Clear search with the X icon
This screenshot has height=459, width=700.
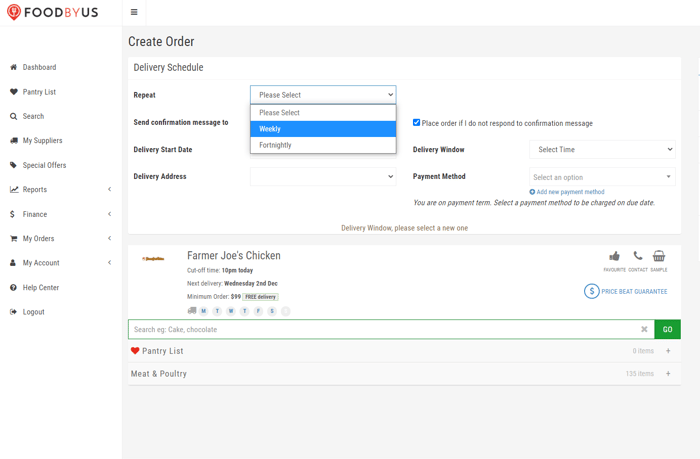[x=644, y=329]
